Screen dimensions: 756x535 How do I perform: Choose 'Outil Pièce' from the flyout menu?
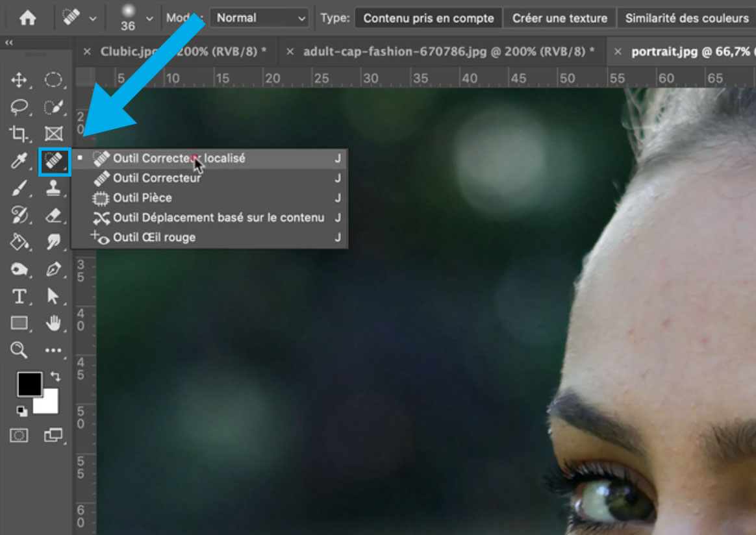[x=142, y=198]
